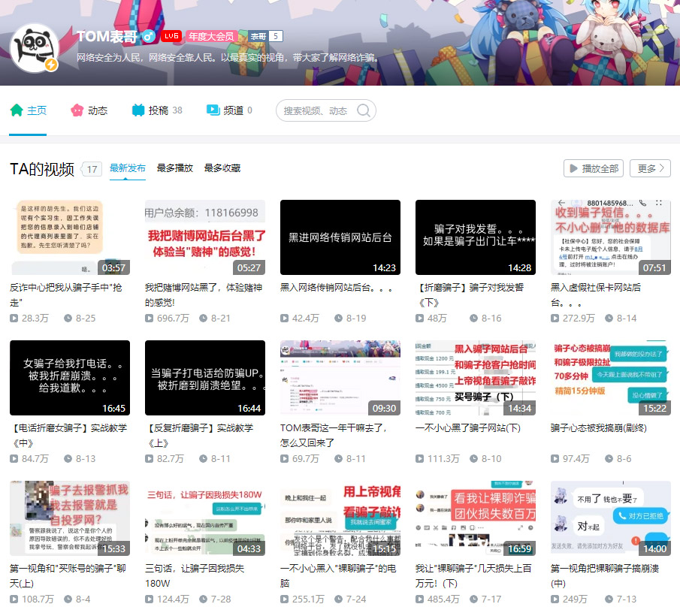Open thumbnail of 03:57 反诈中心 video
The image size is (680, 616).
(x=70, y=237)
